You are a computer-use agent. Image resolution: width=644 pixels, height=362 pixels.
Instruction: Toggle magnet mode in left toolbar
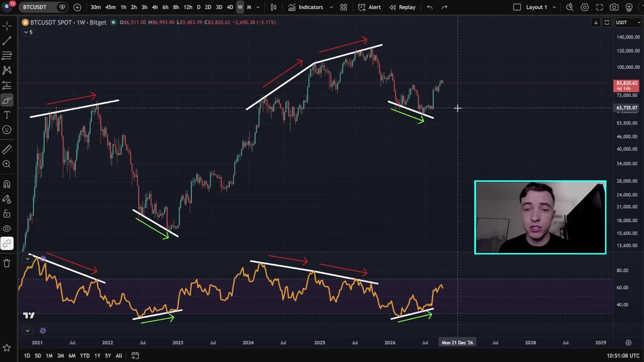point(7,184)
